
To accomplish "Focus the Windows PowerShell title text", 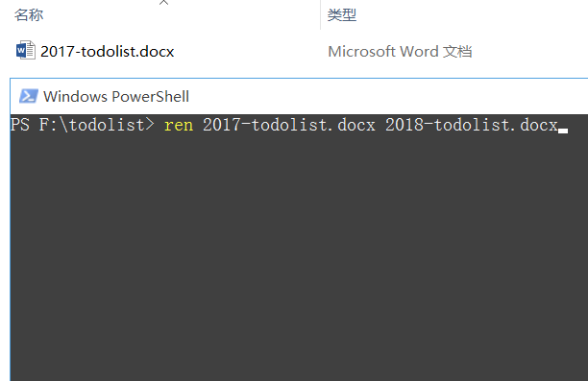I will point(116,97).
